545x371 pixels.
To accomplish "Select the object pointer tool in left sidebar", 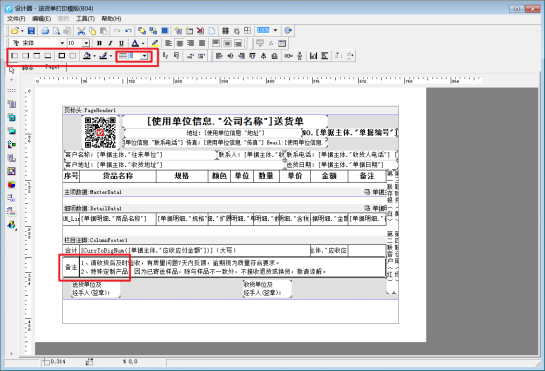I will tap(11, 70).
